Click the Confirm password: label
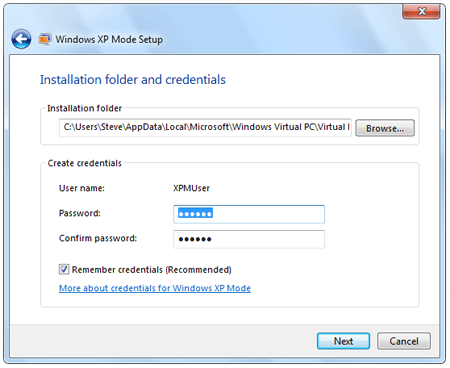Screen dimensions: 450x368 click(x=98, y=238)
